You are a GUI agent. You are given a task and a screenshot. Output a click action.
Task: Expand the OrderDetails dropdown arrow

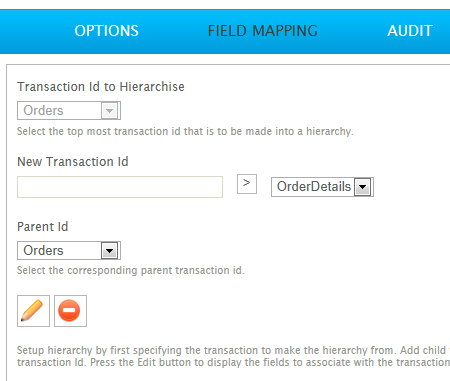pyautogui.click(x=363, y=187)
